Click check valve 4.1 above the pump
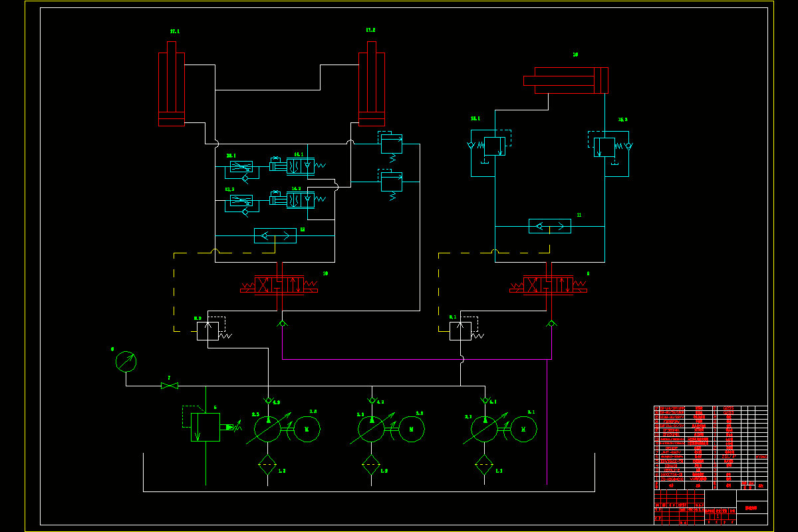 [485, 400]
